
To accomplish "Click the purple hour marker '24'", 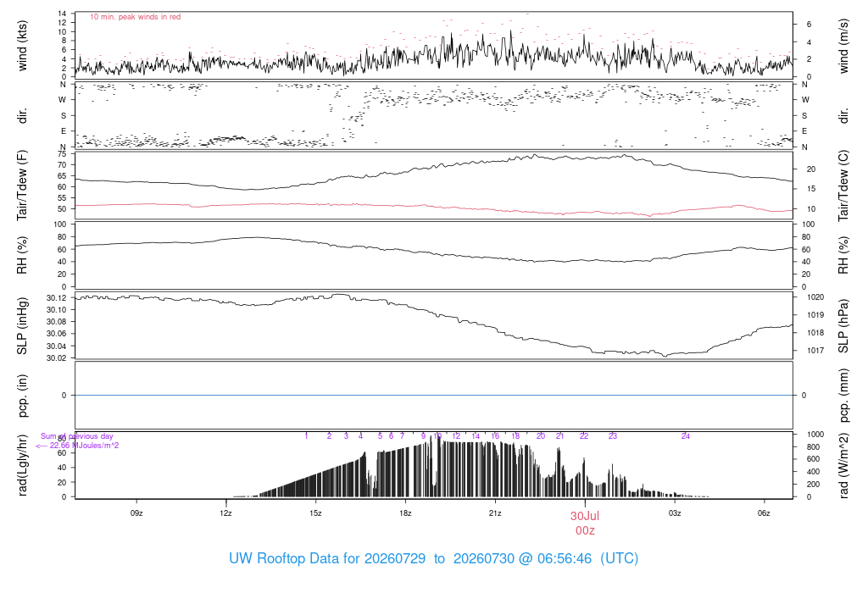I will 685,436.
